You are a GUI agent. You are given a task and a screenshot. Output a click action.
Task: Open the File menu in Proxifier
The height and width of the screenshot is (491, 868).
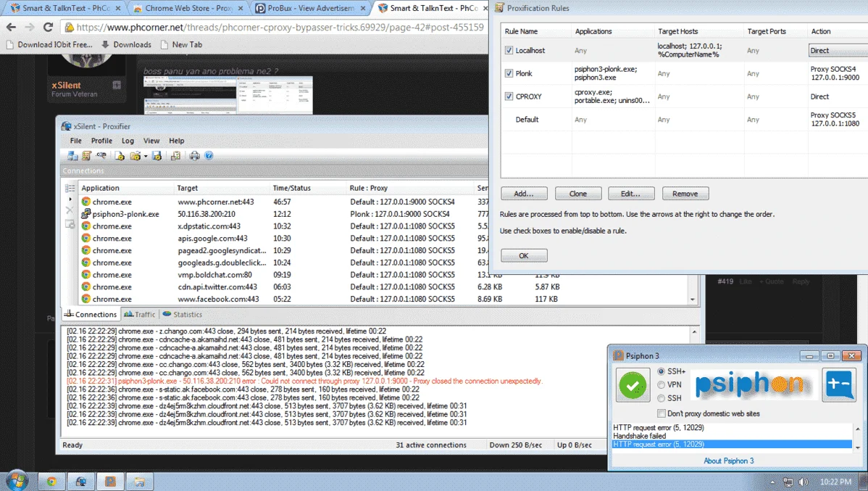76,141
